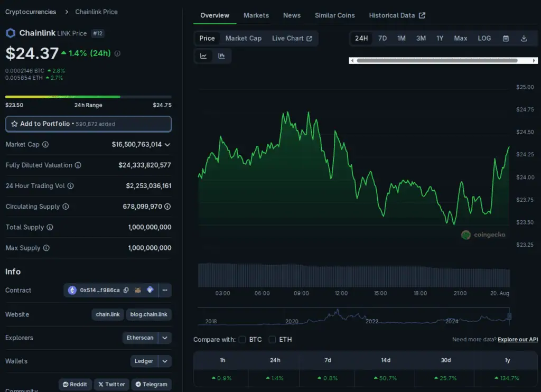Open more contracts ellipsis menu
This screenshot has height=392, width=541.
[x=165, y=290]
